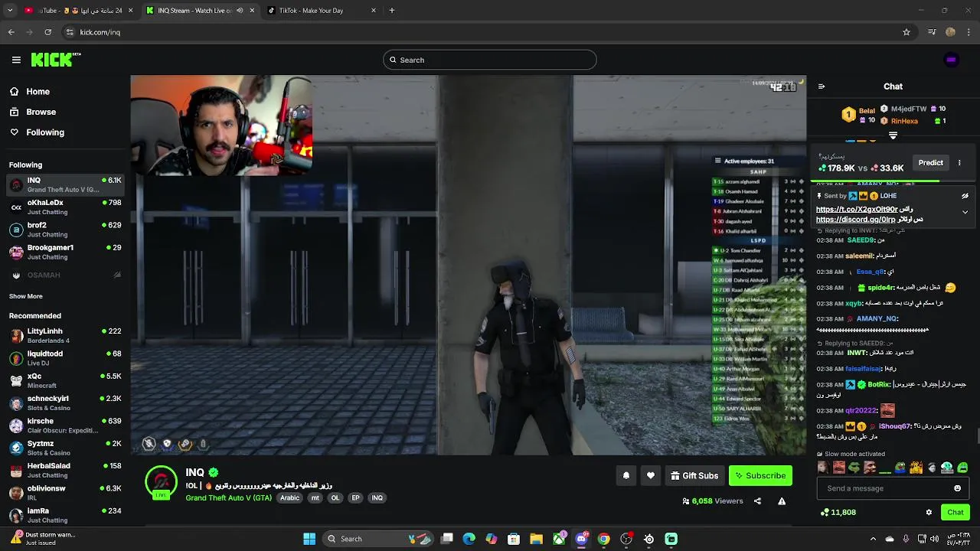The height and width of the screenshot is (551, 980).
Task: Open the tab search dropdown arrow
Action: 10,11
